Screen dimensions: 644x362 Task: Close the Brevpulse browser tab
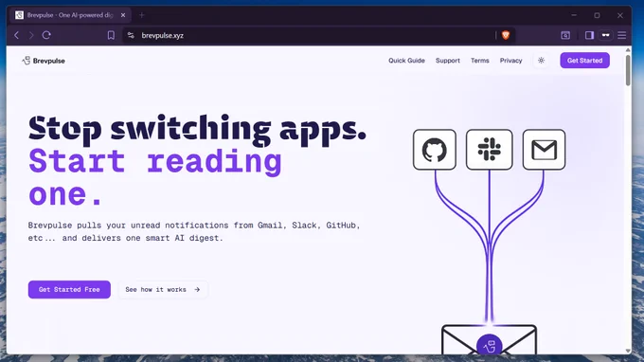(x=123, y=15)
